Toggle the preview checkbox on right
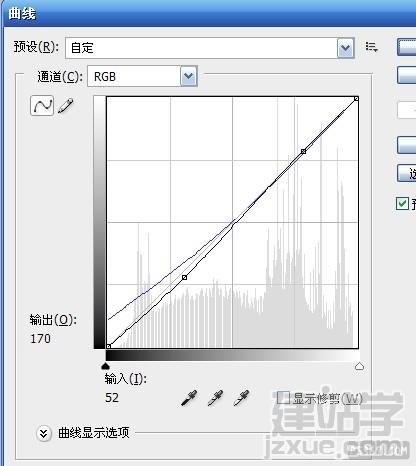Screen dimensions: 416x466 point(402,203)
